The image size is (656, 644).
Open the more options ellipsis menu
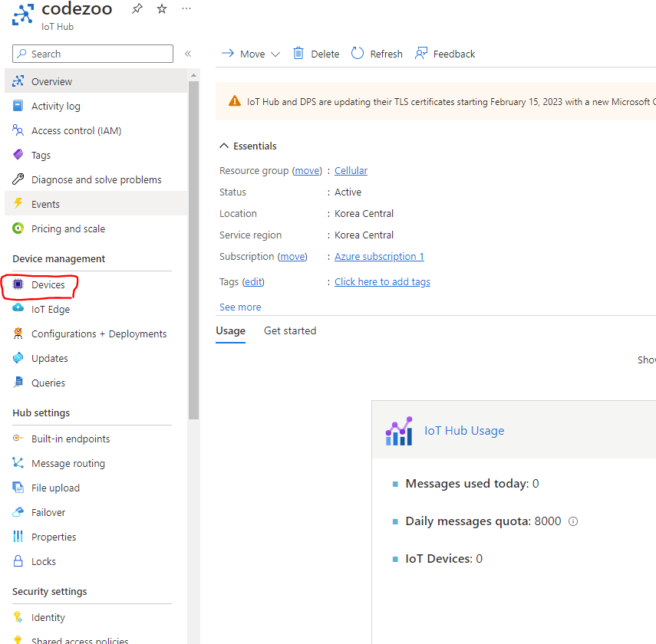click(x=186, y=8)
